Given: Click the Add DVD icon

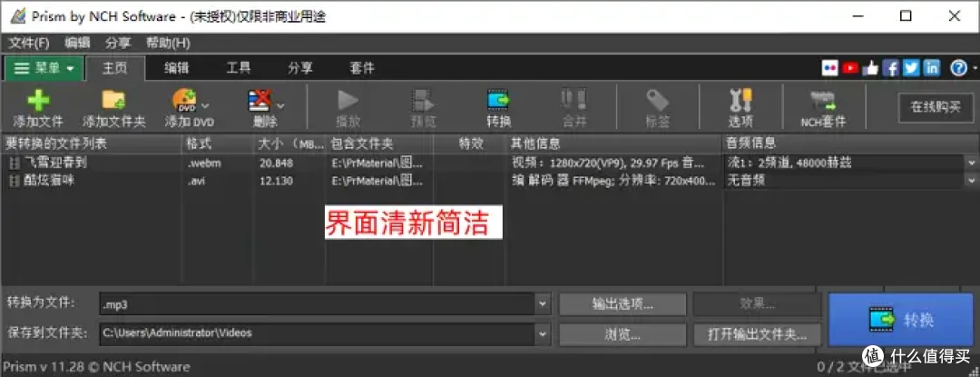Looking at the screenshot, I should tap(184, 100).
